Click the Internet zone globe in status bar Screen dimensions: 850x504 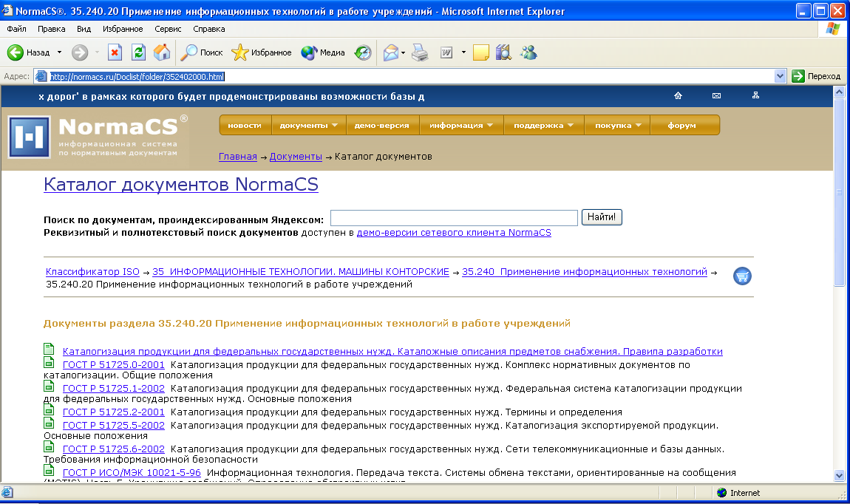pyautogui.click(x=721, y=493)
